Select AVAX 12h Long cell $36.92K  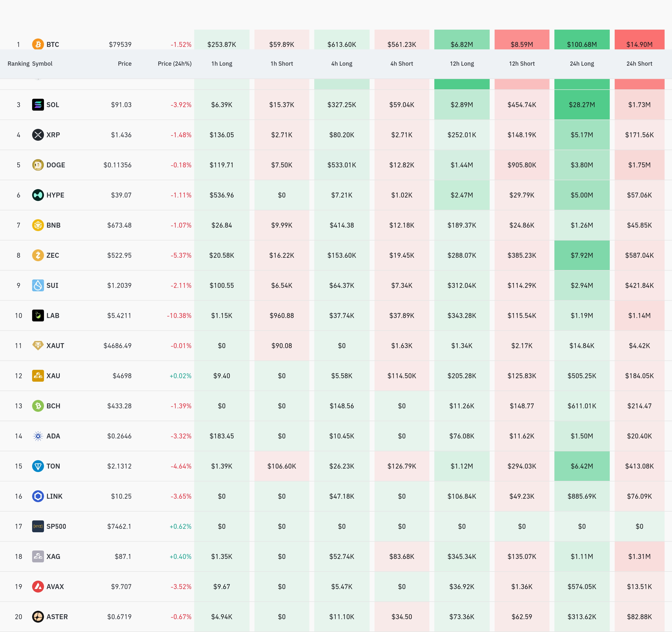coord(462,587)
